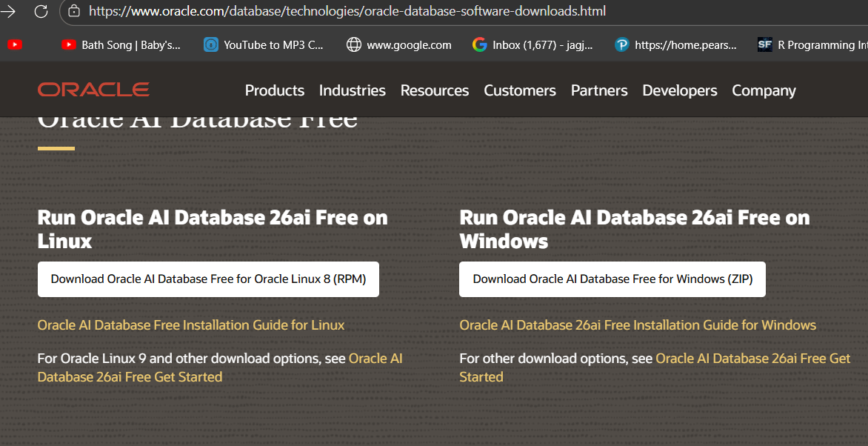Open the first YouTube bookmark icon
The height and width of the screenshot is (446, 868).
[15, 45]
